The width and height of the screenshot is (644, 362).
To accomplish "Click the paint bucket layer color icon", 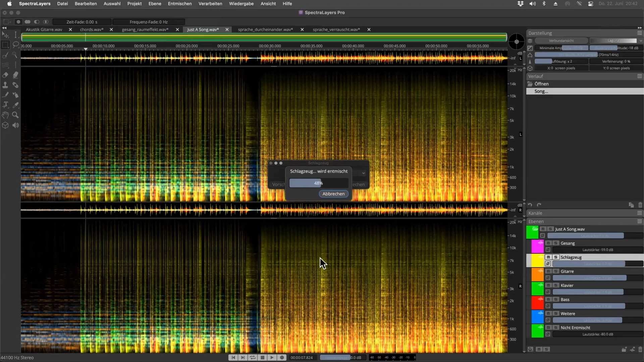I will (530, 349).
